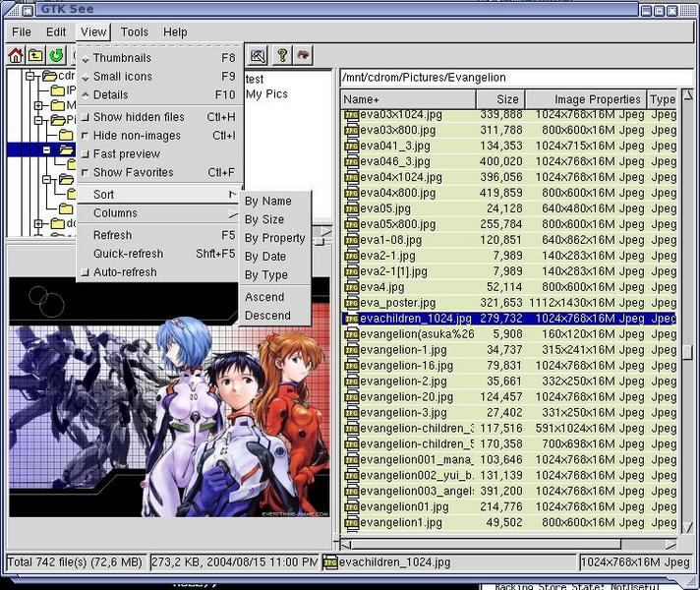Image resolution: width=700 pixels, height=590 pixels.
Task: Collapse the highlighted tree folder node
Action: click(46, 150)
